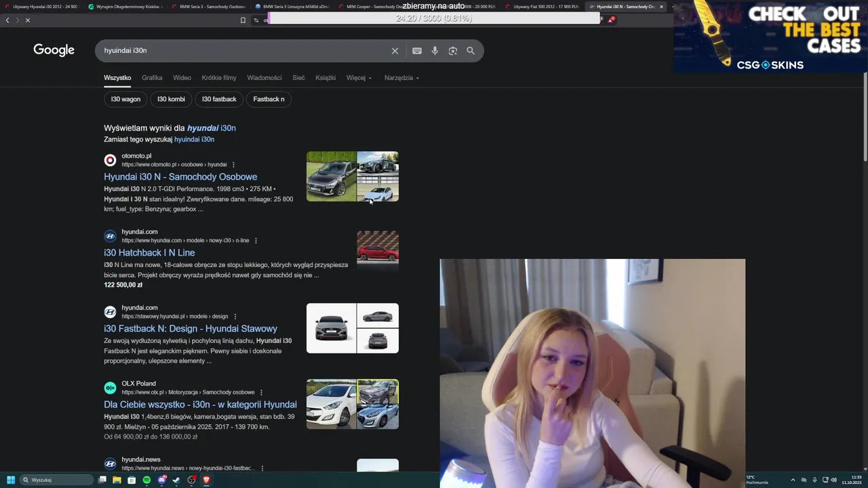
Task: Open options for i30 Hatchback result
Action: (256, 241)
